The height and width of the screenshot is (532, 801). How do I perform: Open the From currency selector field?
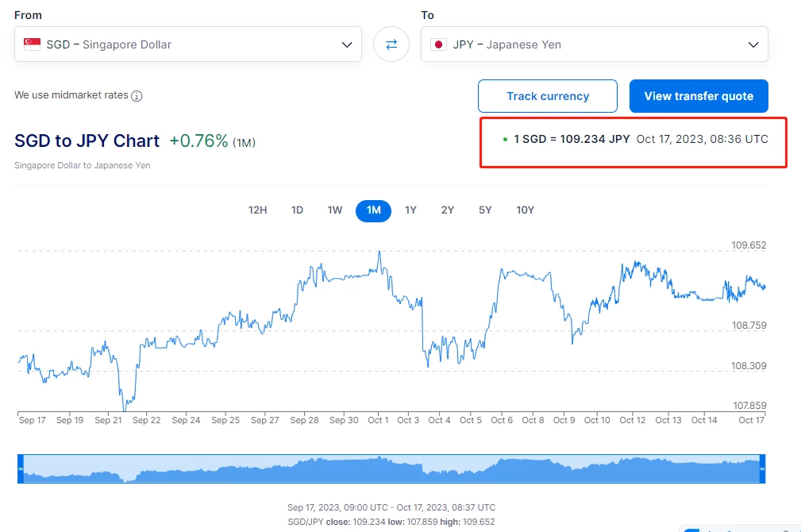tap(188, 44)
